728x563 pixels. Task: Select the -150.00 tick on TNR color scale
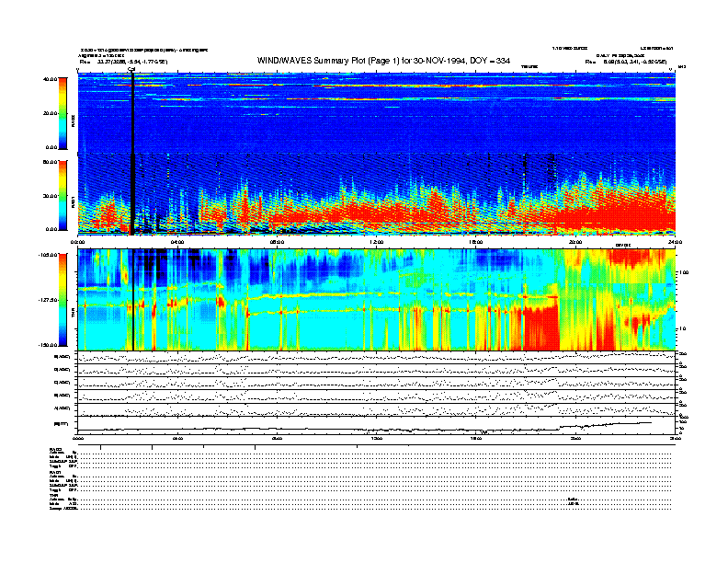[48, 345]
